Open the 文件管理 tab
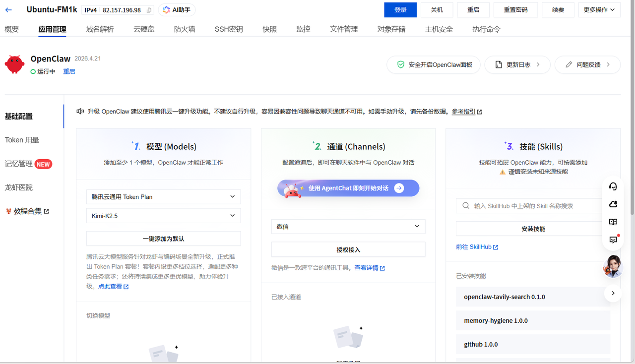The height and width of the screenshot is (364, 635). point(344,29)
